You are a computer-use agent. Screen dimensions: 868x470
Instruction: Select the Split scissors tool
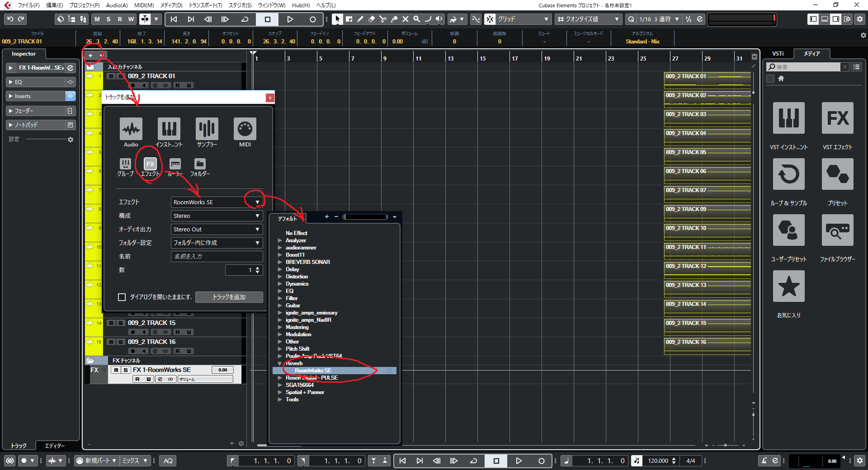[383, 19]
